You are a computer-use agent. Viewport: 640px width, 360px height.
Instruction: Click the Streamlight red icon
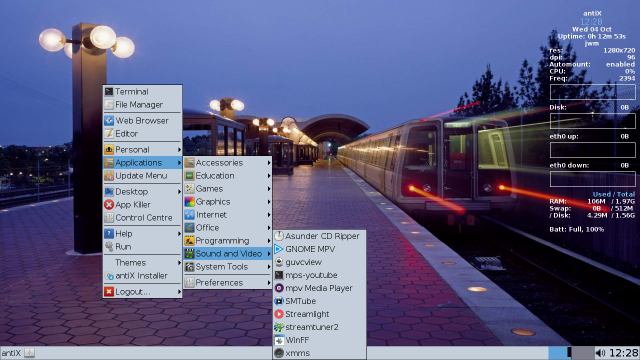point(279,314)
